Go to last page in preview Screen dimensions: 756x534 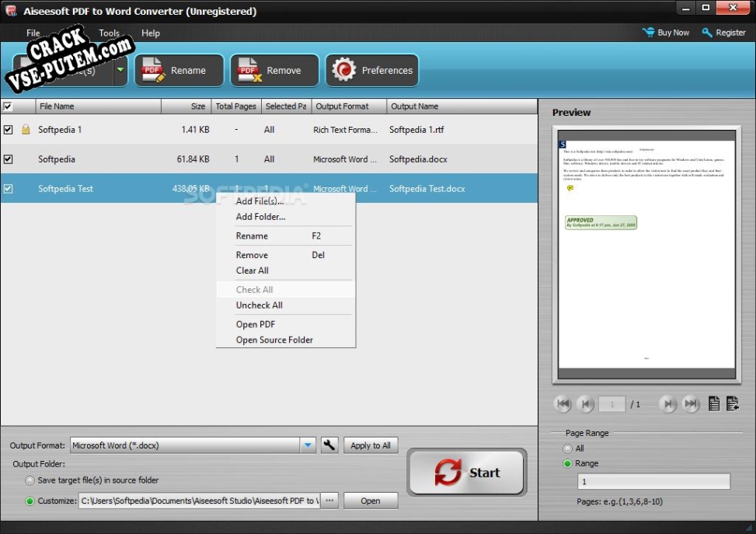(691, 404)
